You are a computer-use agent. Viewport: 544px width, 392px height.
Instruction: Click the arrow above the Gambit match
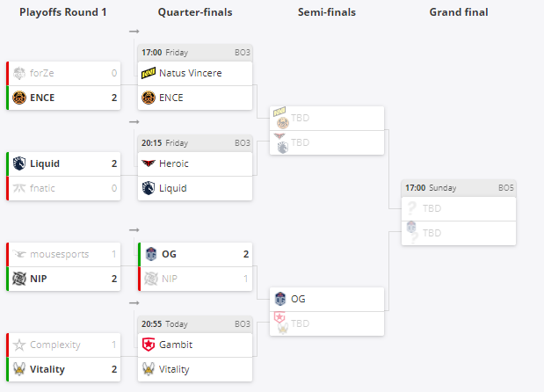point(134,303)
